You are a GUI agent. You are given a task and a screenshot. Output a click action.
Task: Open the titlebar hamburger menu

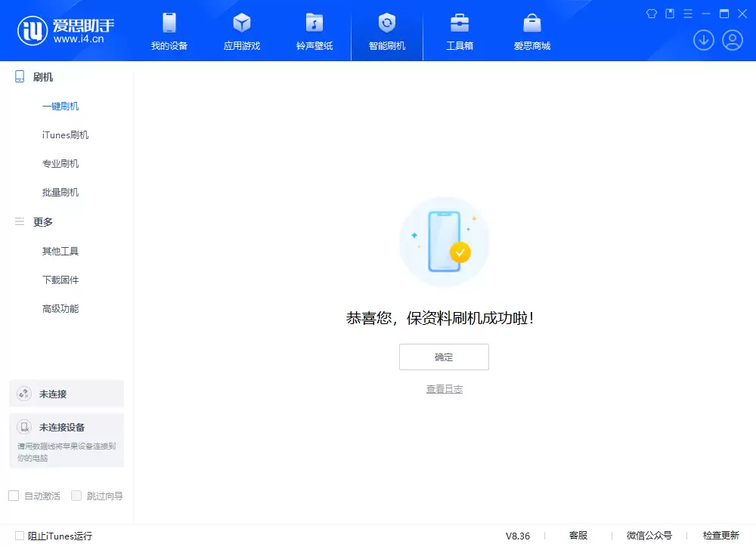coord(686,14)
